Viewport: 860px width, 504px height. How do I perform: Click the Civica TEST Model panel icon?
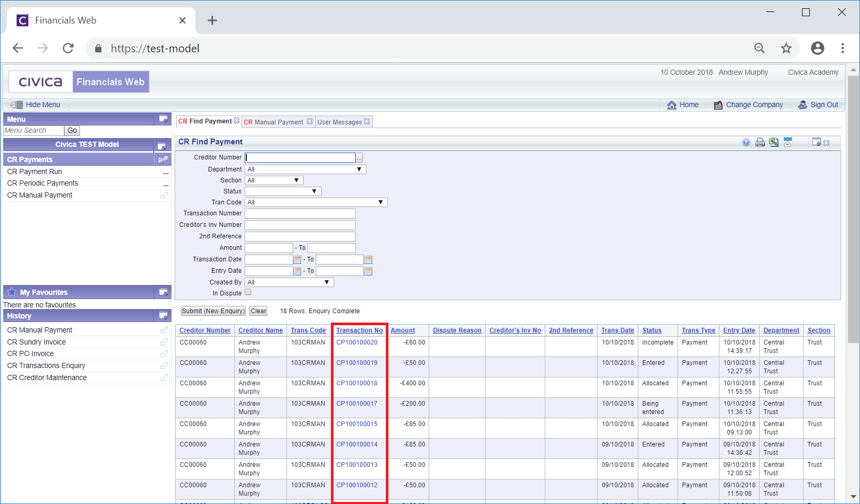(x=162, y=146)
